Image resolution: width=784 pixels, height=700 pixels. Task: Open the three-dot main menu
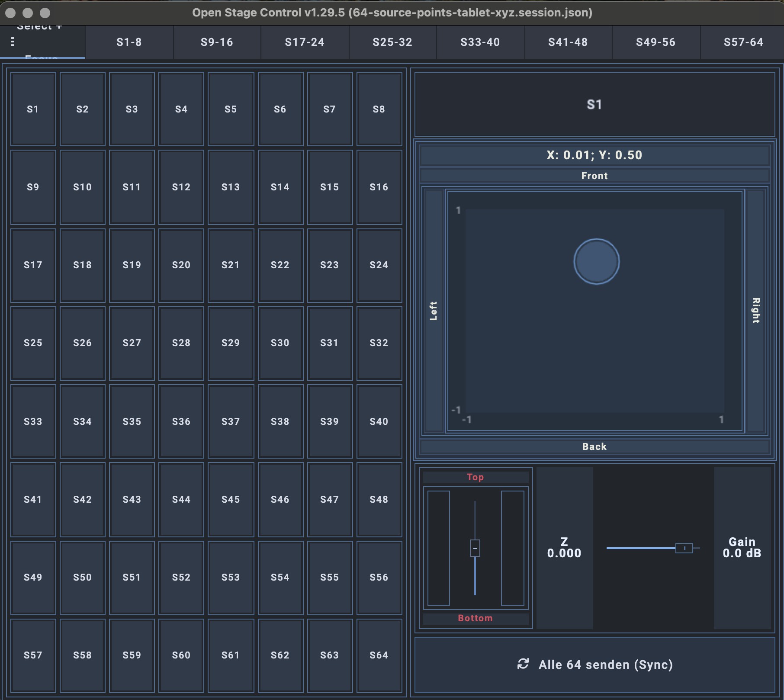[13, 42]
